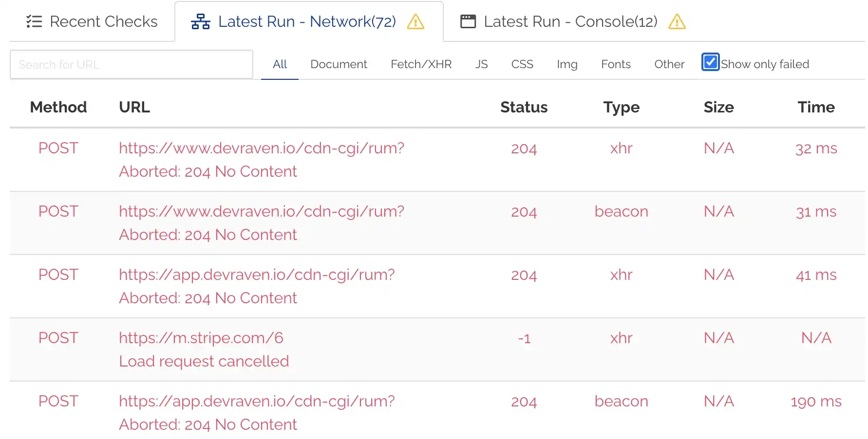The height and width of the screenshot is (439, 868).
Task: Select the Fetch/XHR request filter
Action: pos(420,64)
